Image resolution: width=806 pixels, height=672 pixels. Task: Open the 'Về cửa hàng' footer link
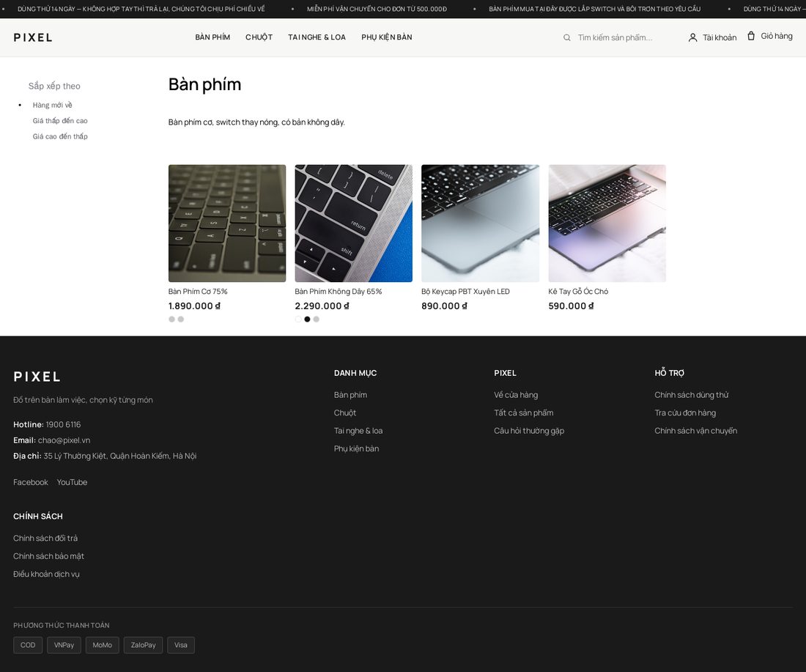point(516,395)
